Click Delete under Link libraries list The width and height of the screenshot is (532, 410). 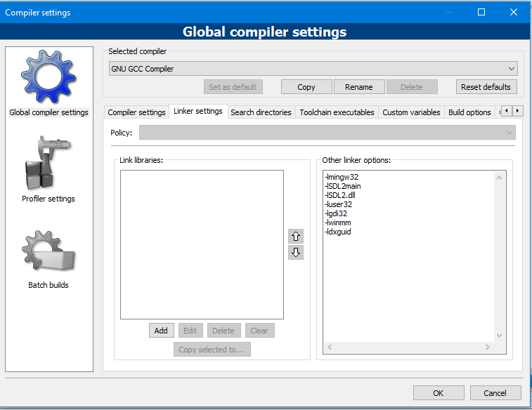[x=223, y=331]
